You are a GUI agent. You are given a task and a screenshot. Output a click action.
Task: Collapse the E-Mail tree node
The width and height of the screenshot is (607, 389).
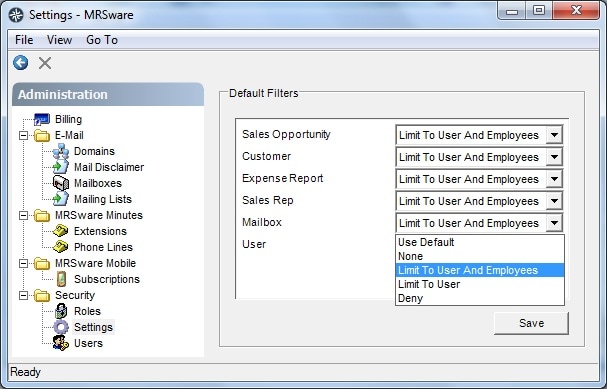(24, 135)
